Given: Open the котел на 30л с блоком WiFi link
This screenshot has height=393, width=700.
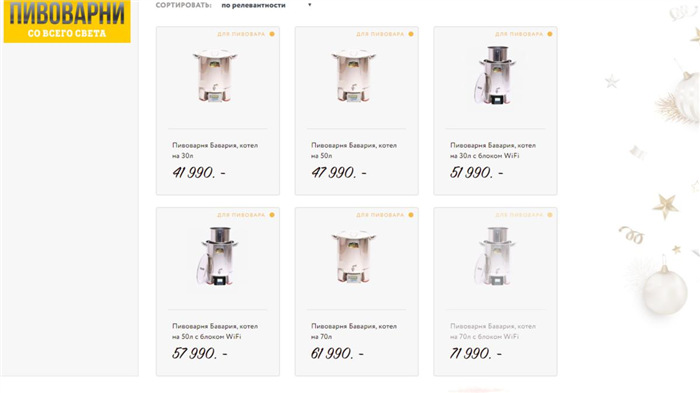Looking at the screenshot, I should pos(493,151).
